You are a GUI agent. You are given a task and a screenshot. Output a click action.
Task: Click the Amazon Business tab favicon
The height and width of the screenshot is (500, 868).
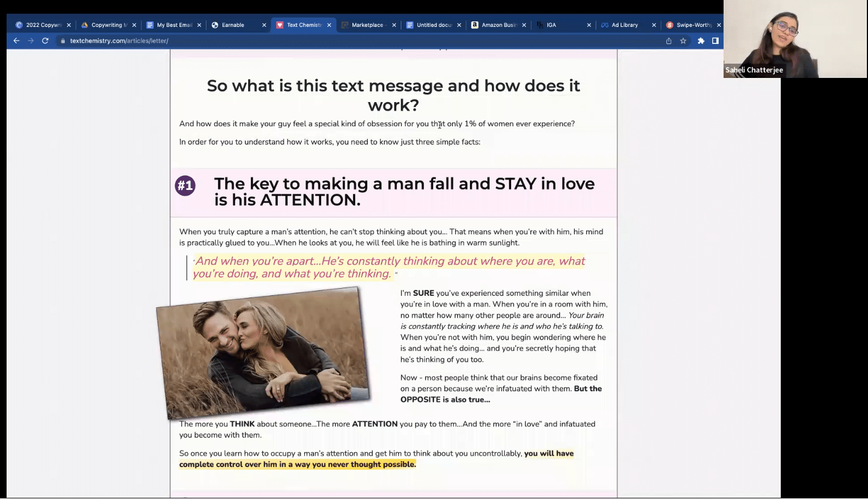(x=475, y=25)
